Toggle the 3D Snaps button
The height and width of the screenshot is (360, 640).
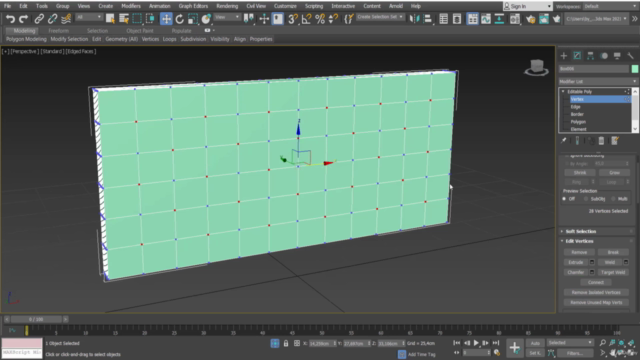(x=293, y=19)
